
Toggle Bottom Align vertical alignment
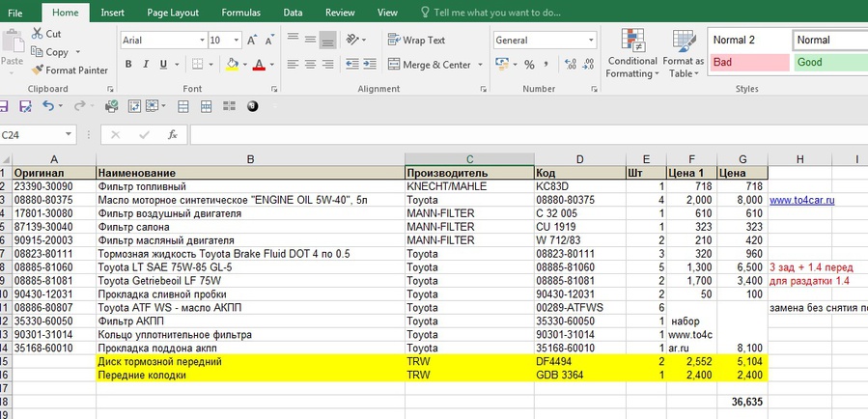[328, 40]
